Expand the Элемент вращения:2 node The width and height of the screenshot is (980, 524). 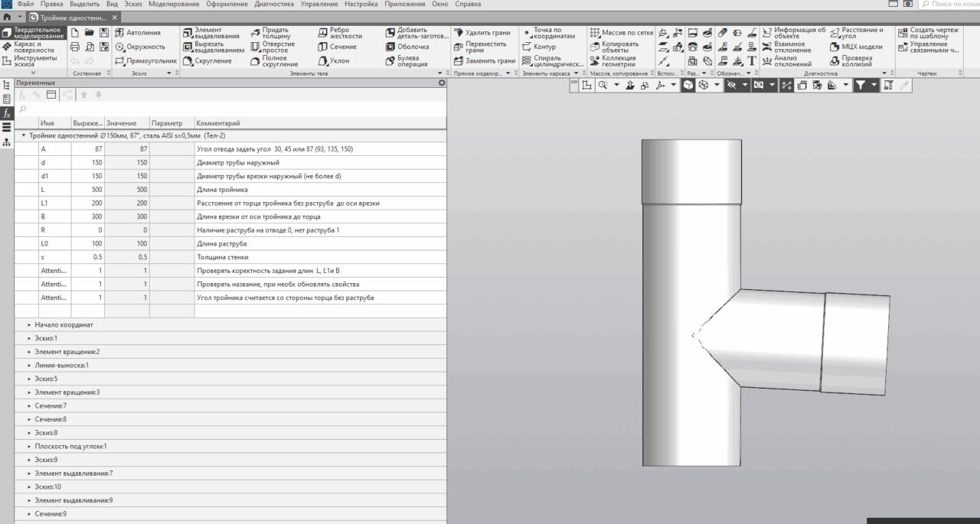(x=29, y=351)
